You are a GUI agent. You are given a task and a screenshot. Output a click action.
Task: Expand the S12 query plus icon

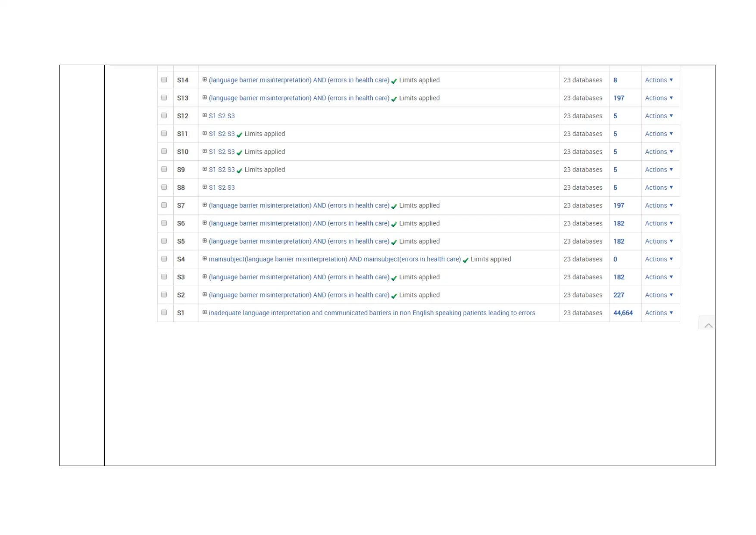[x=205, y=115]
